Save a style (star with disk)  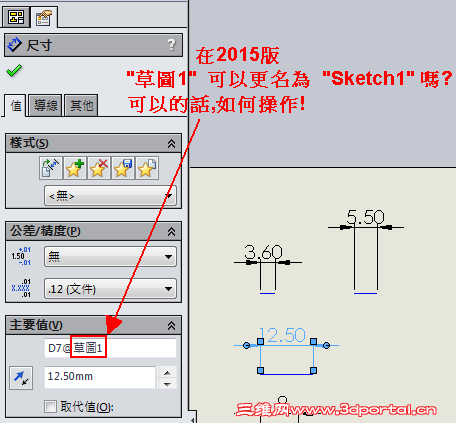[123, 168]
